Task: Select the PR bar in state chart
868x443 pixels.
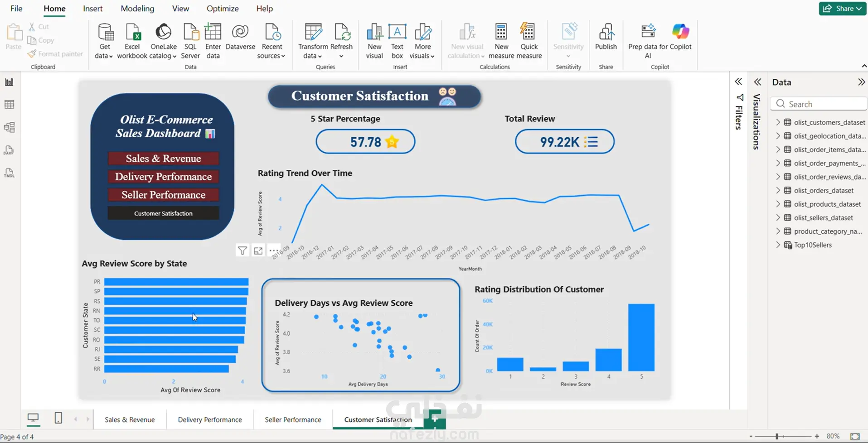Action: pyautogui.click(x=176, y=282)
